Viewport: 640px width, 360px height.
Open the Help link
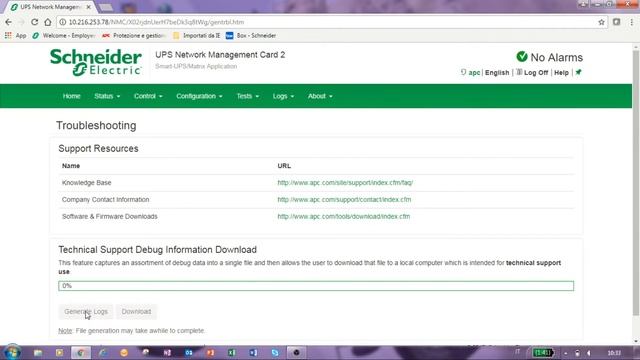pyautogui.click(x=561, y=73)
